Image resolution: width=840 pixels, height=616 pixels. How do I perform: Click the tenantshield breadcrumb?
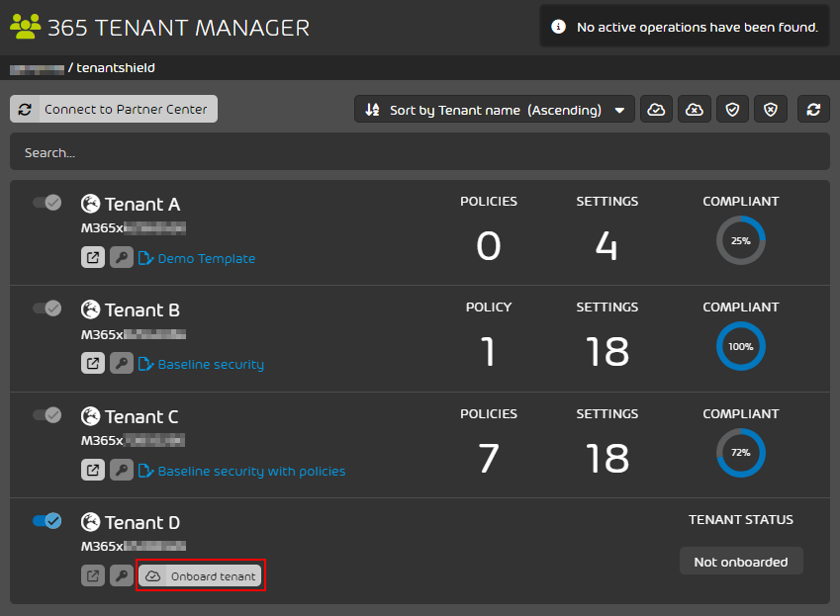(x=115, y=68)
